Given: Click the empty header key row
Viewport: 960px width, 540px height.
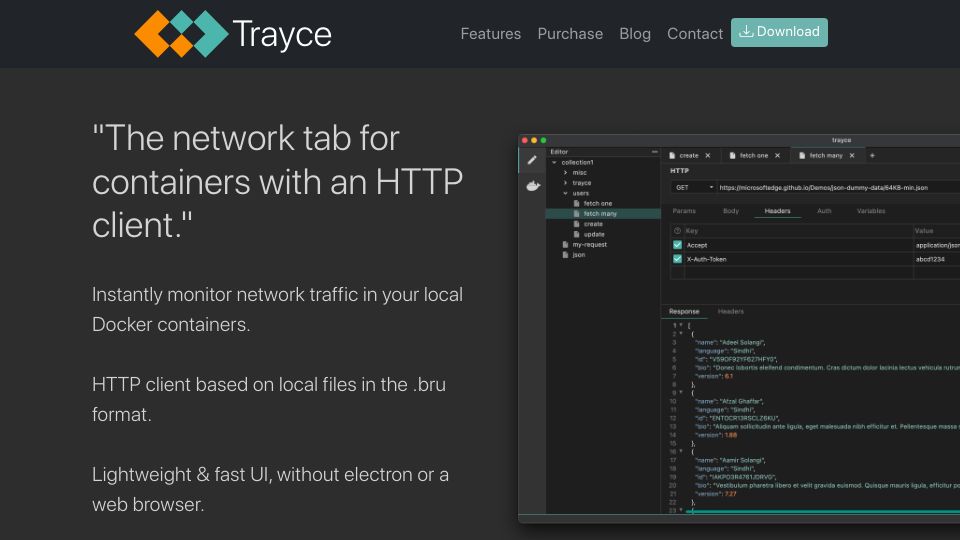Looking at the screenshot, I should 798,273.
